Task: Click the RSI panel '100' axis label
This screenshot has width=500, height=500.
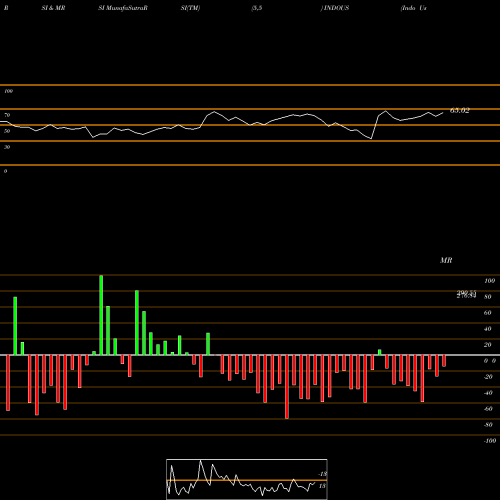Action: point(8,91)
